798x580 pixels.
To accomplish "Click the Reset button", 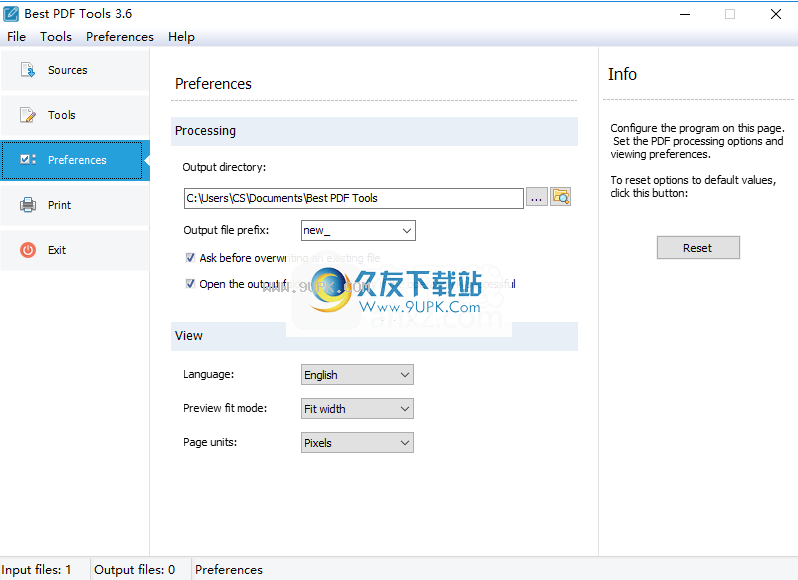I will pos(698,248).
